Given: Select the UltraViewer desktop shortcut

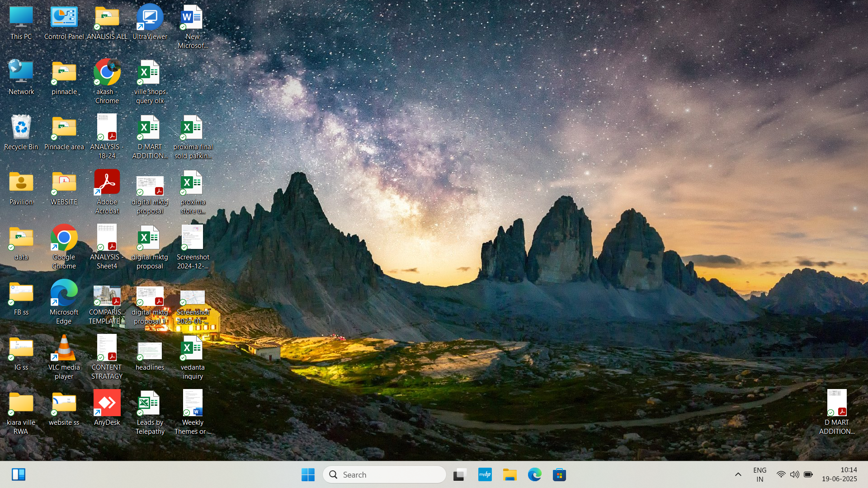Looking at the screenshot, I should click(150, 19).
